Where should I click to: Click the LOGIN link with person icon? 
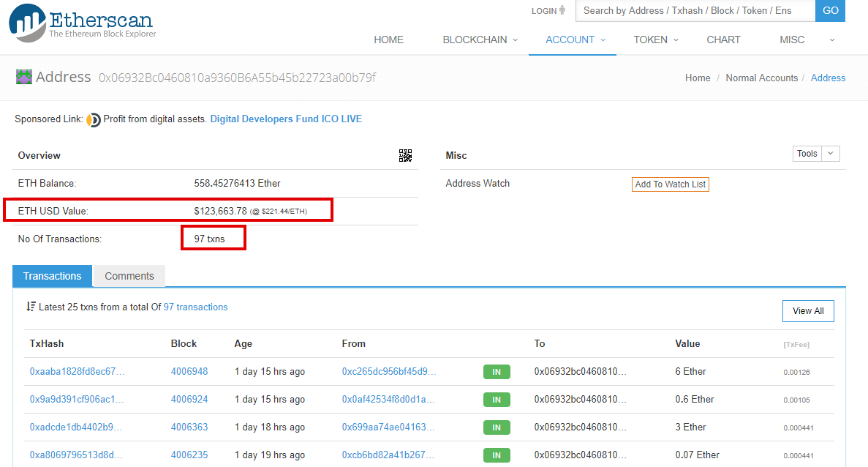(x=548, y=10)
